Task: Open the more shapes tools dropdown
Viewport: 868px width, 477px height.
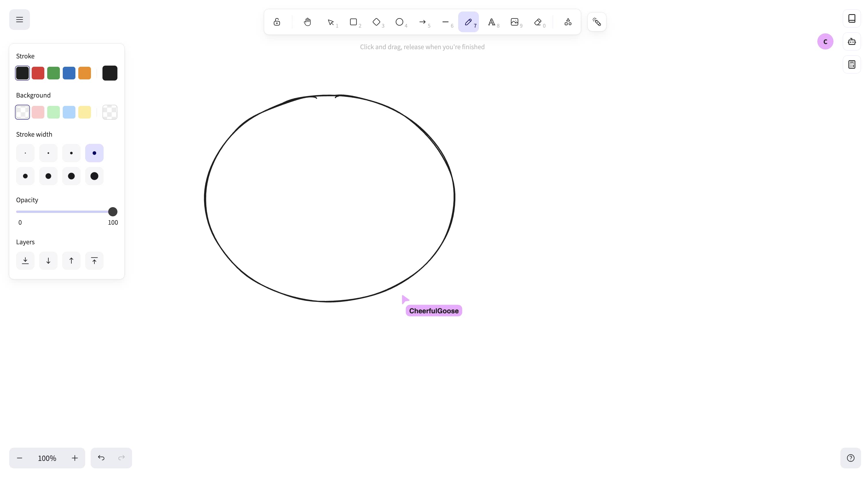Action: pyautogui.click(x=568, y=22)
